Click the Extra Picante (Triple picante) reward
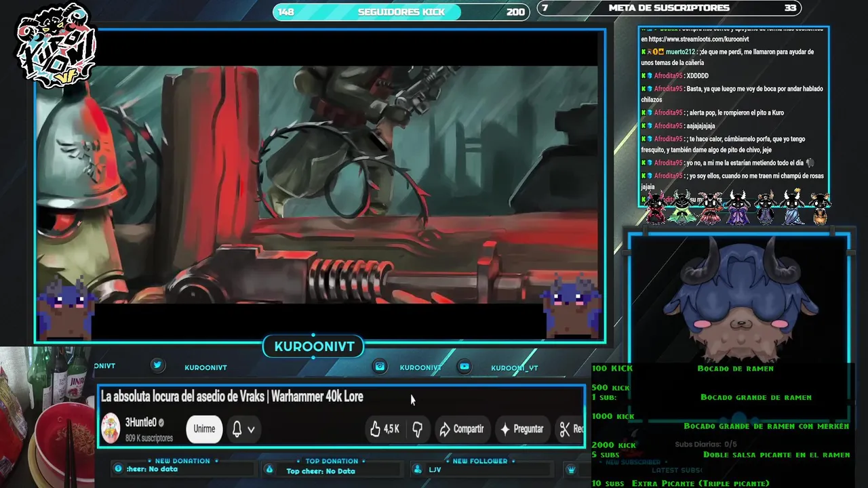This screenshot has width=868, height=488. point(701,483)
